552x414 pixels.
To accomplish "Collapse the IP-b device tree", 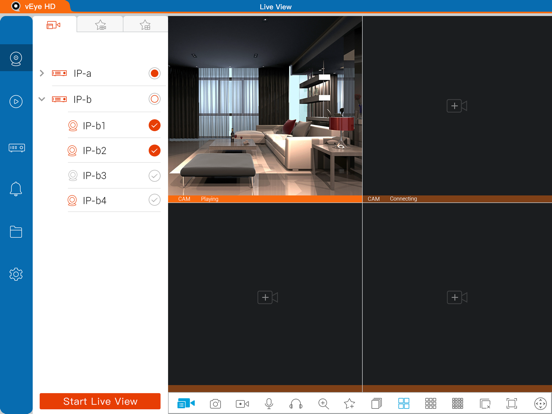I will point(42,99).
